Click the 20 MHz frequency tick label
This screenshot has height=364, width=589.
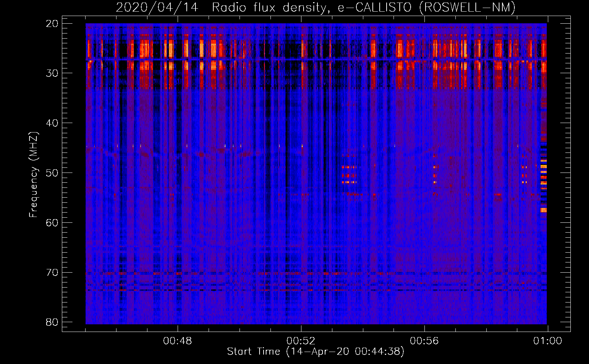pos(52,24)
